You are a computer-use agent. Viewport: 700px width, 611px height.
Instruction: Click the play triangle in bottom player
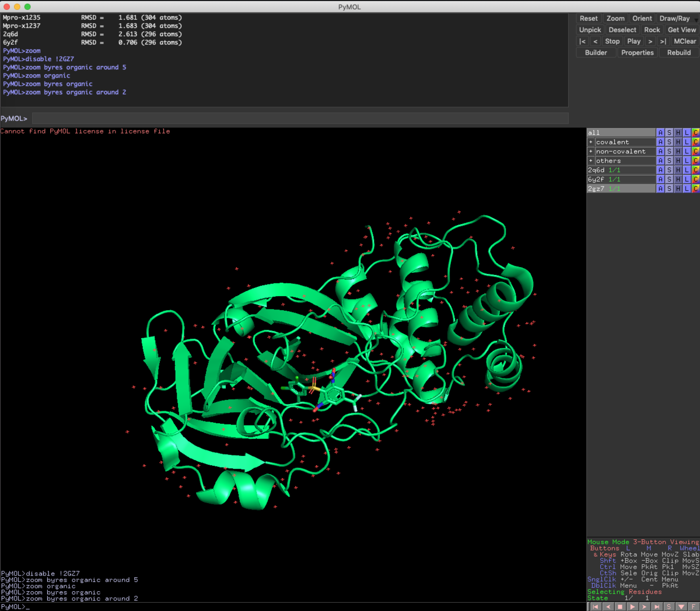tap(632, 607)
